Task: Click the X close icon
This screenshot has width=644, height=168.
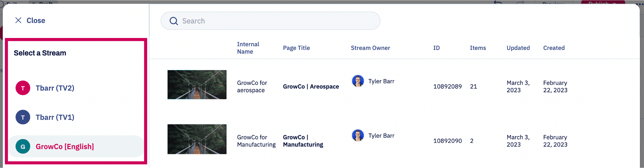Action: coord(18,20)
